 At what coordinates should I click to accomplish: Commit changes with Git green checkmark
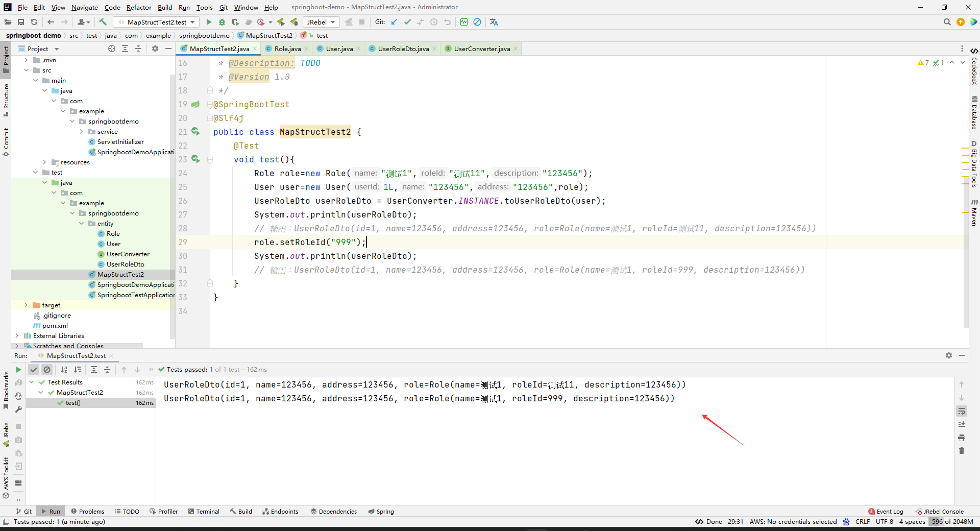pyautogui.click(x=407, y=22)
